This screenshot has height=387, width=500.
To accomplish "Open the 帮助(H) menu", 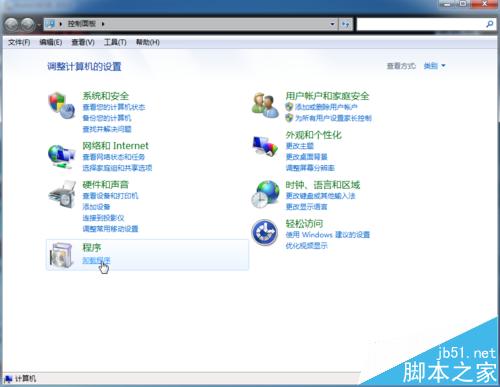I will tap(148, 42).
